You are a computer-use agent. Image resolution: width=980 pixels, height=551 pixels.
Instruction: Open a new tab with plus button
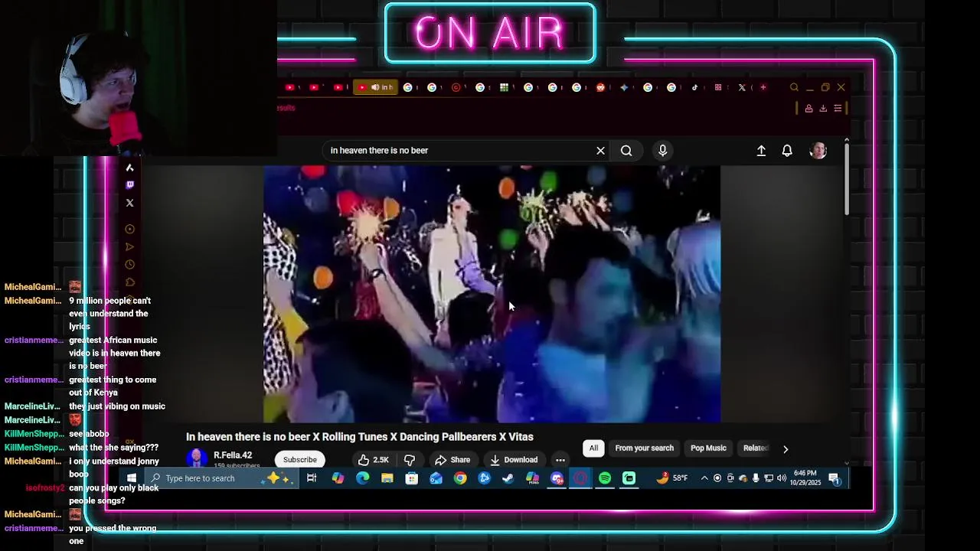click(x=763, y=87)
